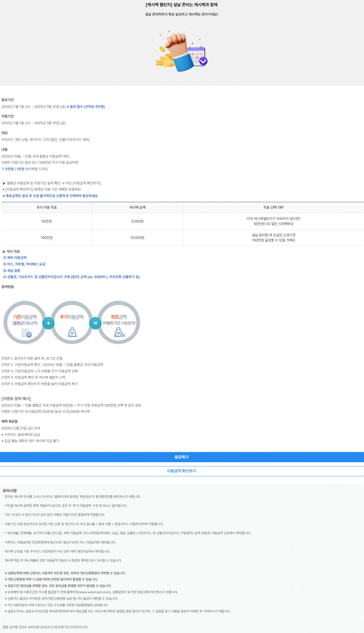
Task: Open 이용금액 확인하기 button
Action: coord(182,471)
